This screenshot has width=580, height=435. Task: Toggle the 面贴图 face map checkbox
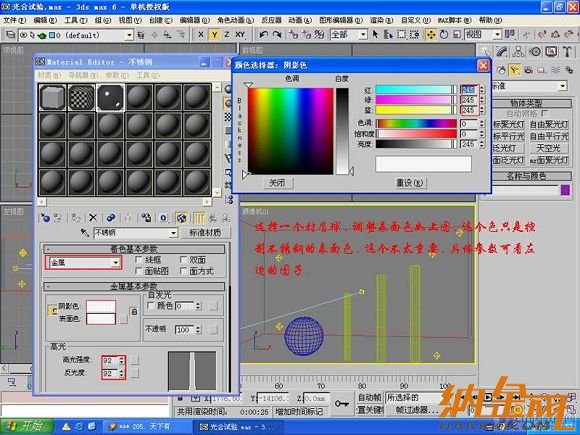(x=139, y=271)
